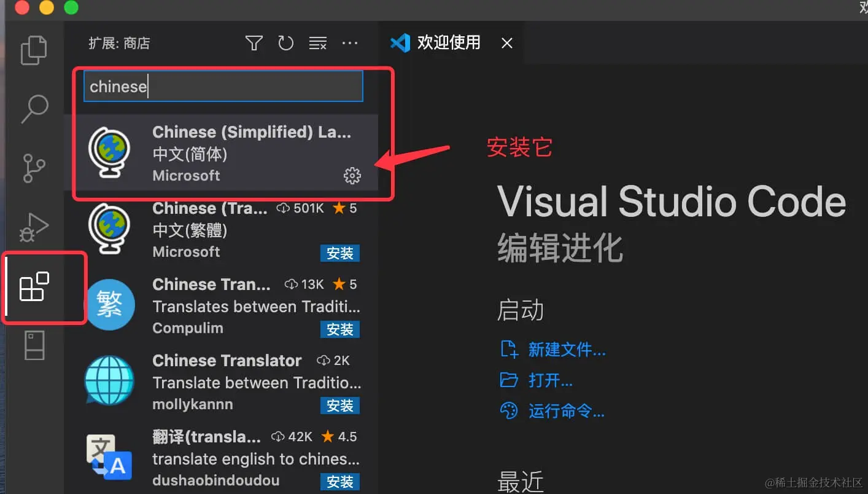Click the 新建文件... link

click(x=567, y=350)
